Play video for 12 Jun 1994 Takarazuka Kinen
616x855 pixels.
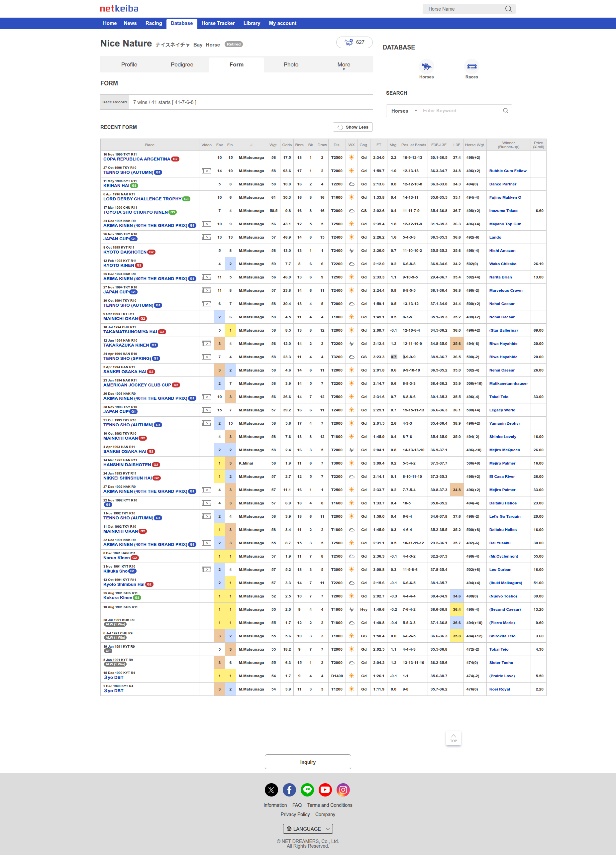(x=207, y=344)
